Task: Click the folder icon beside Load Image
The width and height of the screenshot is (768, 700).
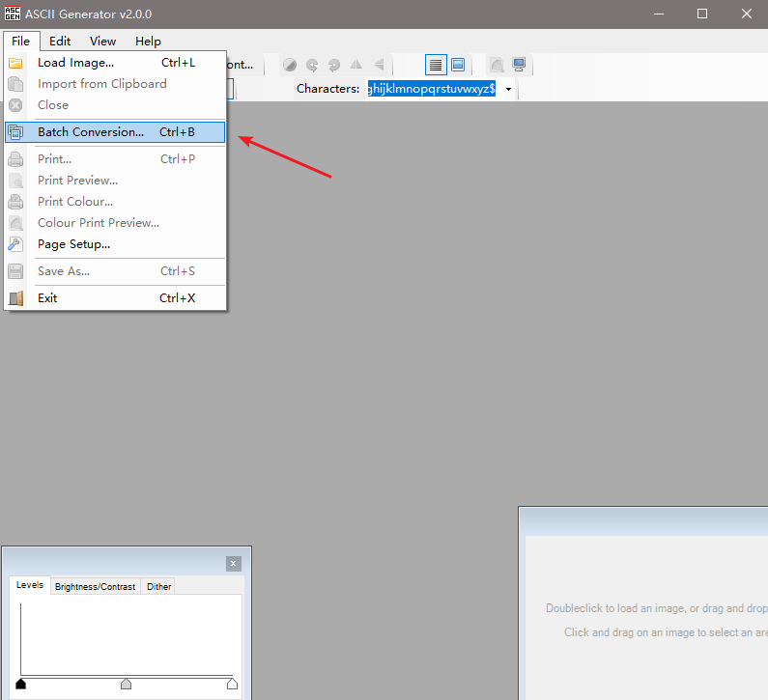Action: (x=15, y=63)
